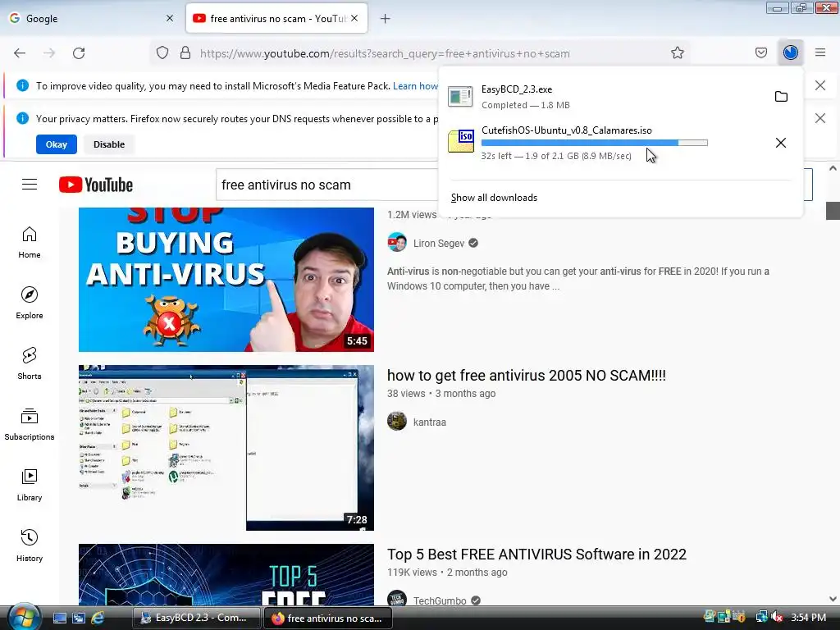Go to the YouTube logo homepage

96,185
